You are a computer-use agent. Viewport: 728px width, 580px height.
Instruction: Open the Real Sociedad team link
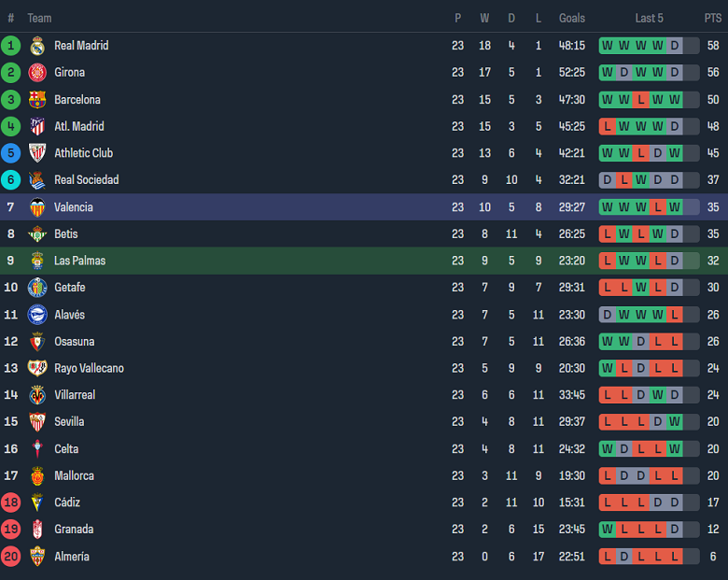point(87,180)
